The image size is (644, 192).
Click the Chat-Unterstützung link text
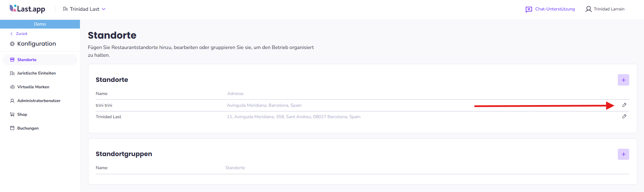pyautogui.click(x=555, y=9)
